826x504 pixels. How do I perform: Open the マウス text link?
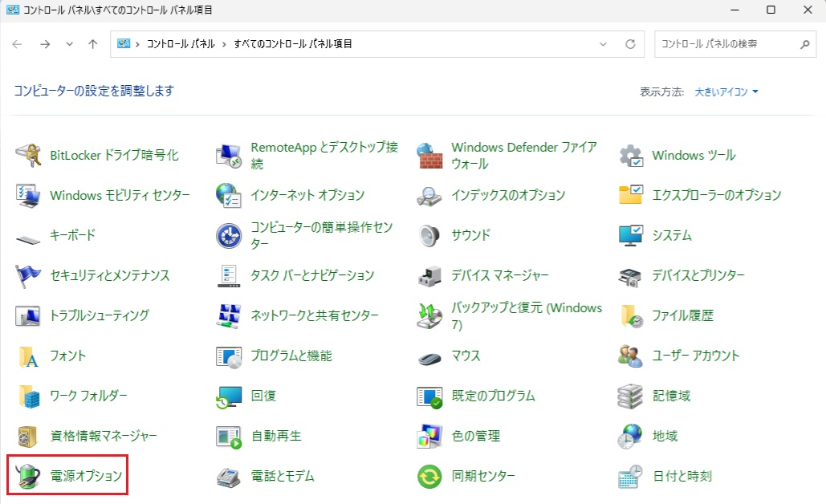pos(466,356)
